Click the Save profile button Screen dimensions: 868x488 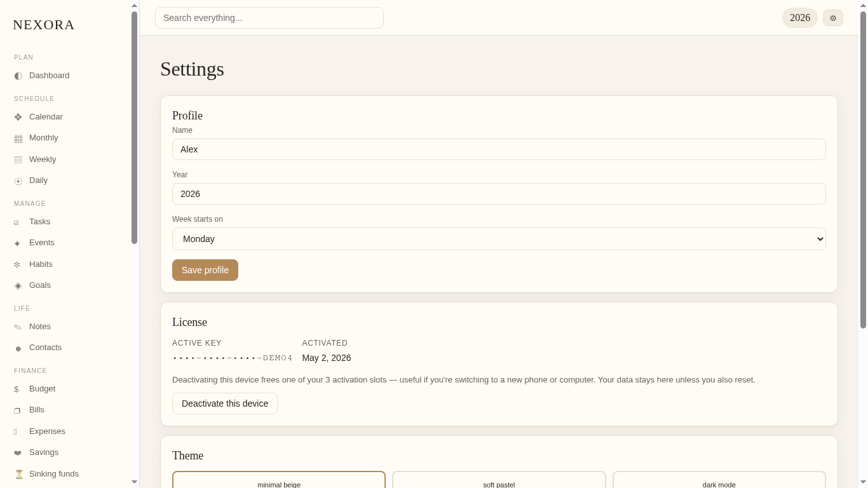205,270
